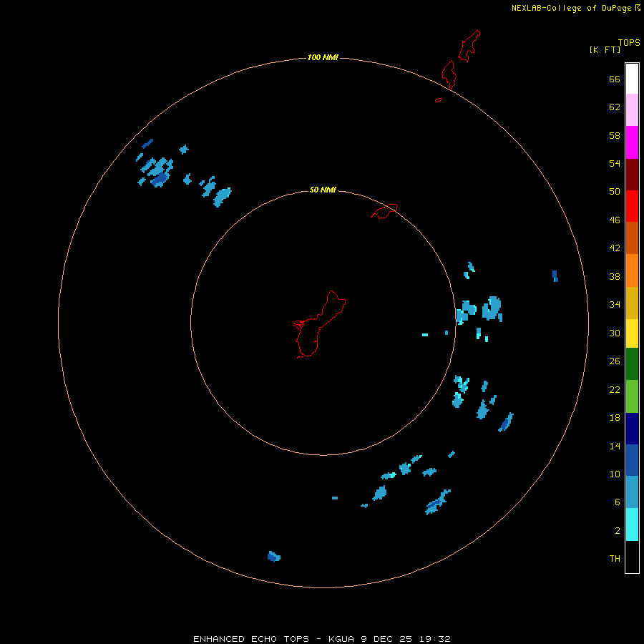Click the medium blue legend swatch
Screen dimensions: 644x644
click(632, 460)
